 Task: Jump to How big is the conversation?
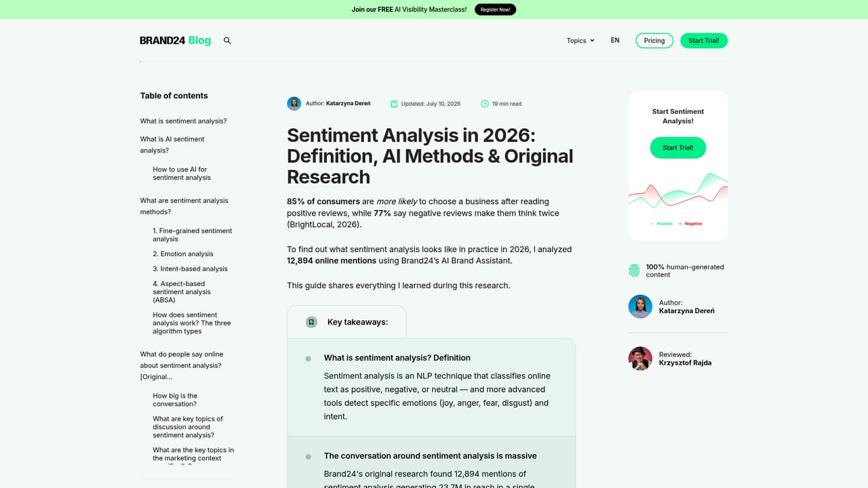point(175,400)
